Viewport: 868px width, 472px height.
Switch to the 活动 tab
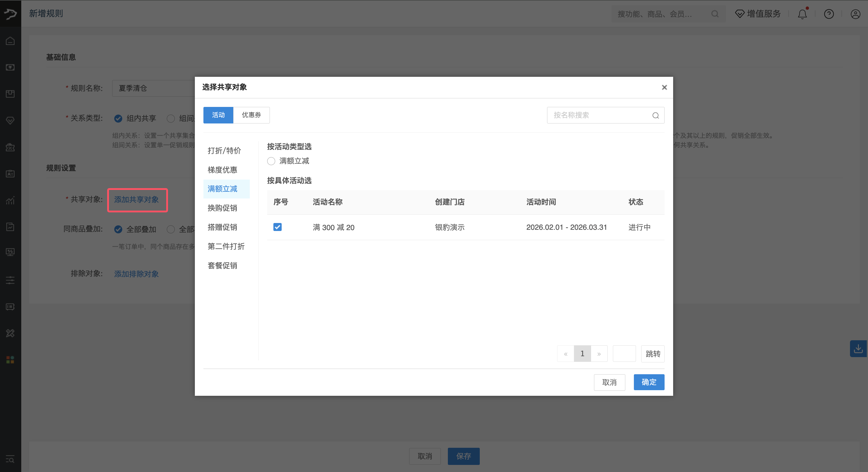pyautogui.click(x=218, y=115)
